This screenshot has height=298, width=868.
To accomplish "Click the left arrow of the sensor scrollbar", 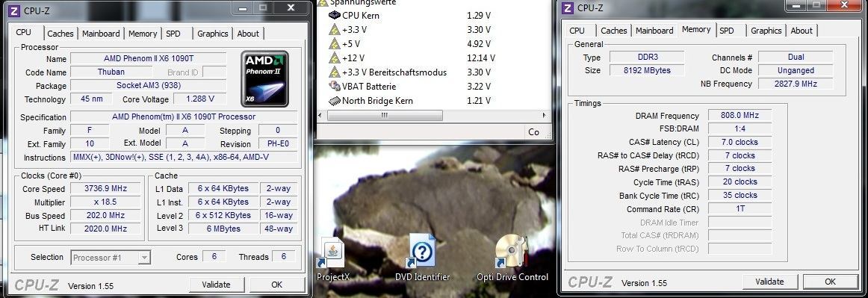I will click(320, 116).
